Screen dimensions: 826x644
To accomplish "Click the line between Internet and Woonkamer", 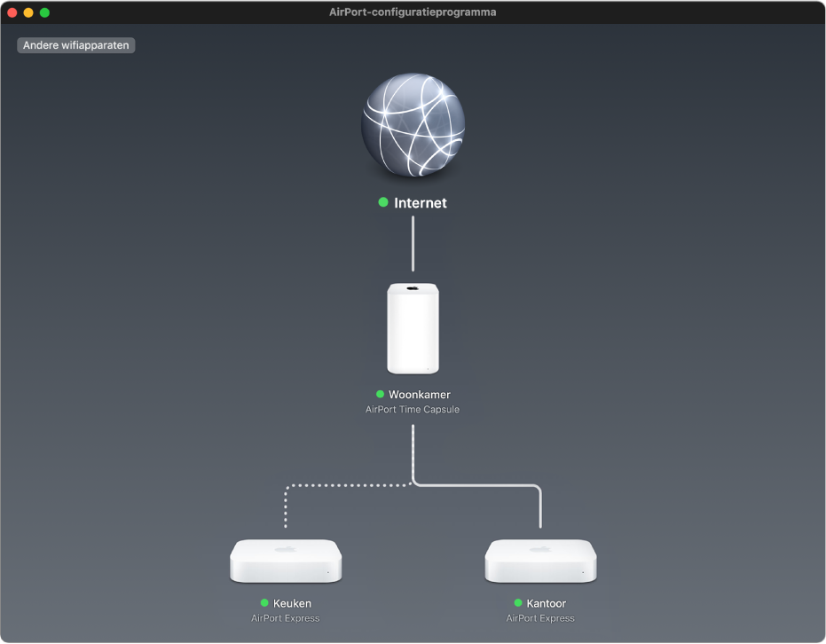I will pyautogui.click(x=413, y=244).
